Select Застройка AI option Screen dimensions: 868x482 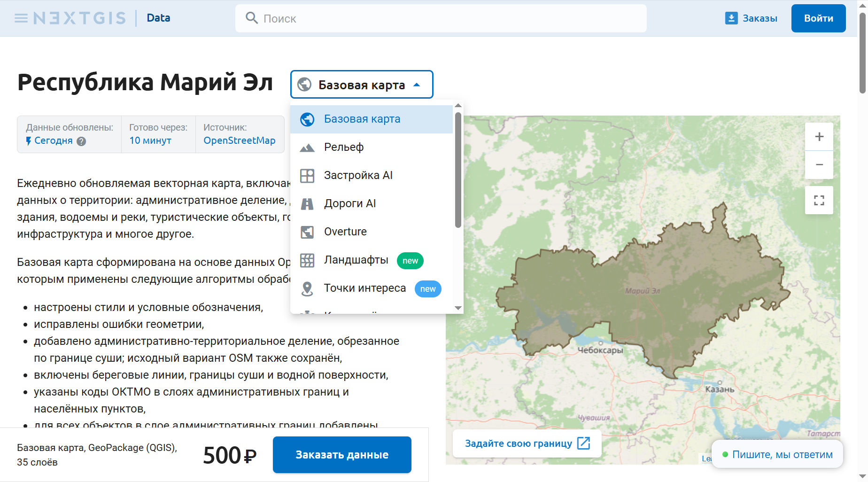point(372,176)
